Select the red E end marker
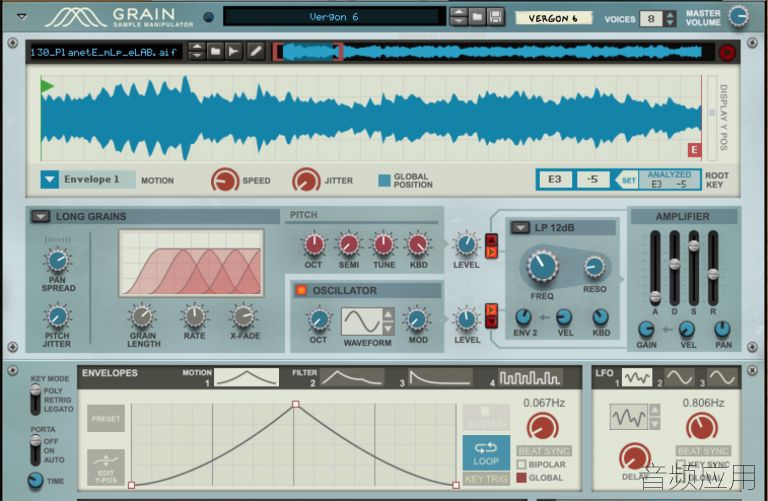The height and width of the screenshot is (501, 768). 694,150
